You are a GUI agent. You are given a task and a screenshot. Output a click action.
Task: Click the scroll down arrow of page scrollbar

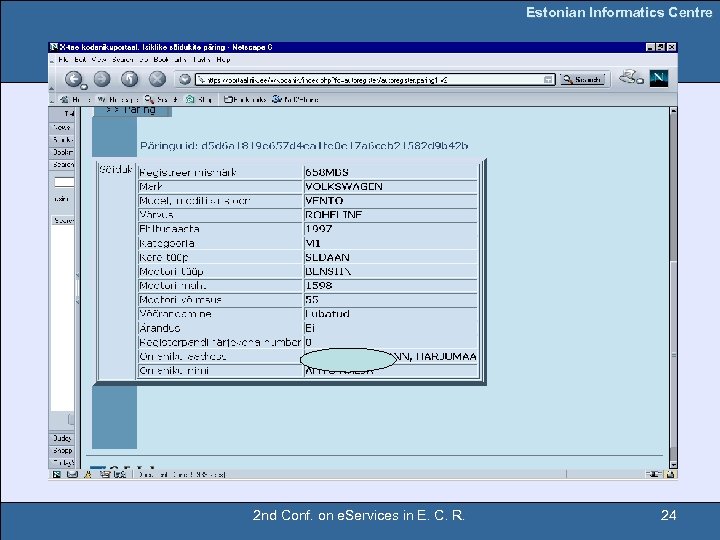[673, 464]
